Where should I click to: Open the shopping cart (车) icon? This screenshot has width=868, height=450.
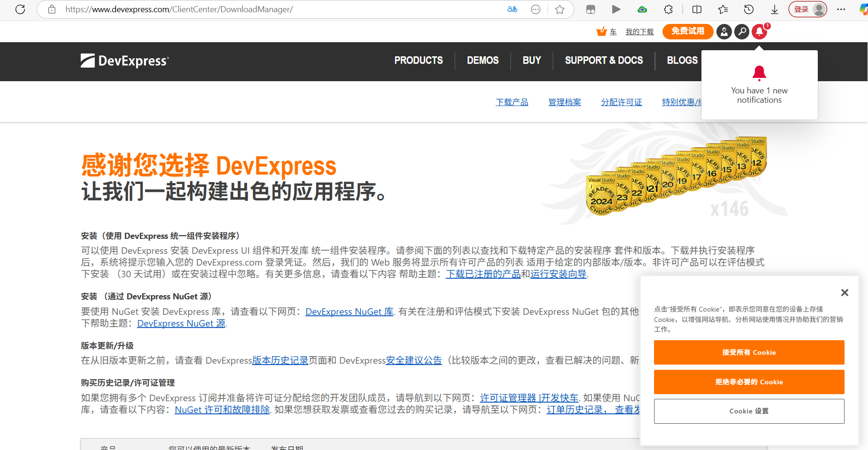tap(602, 31)
